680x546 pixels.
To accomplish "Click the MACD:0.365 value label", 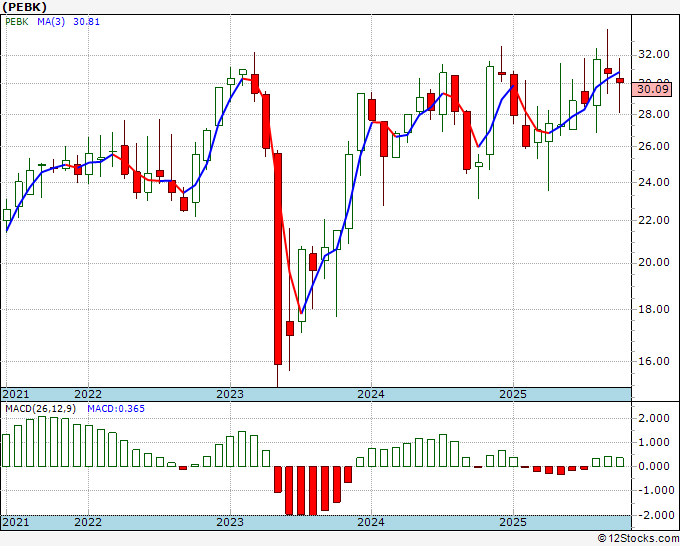I will (116, 409).
